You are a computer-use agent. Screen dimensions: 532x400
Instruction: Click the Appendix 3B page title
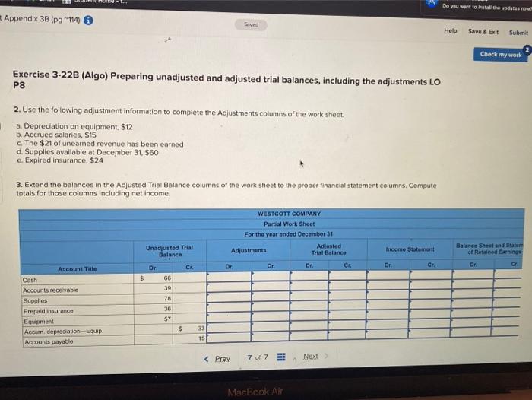pyautogui.click(x=42, y=19)
